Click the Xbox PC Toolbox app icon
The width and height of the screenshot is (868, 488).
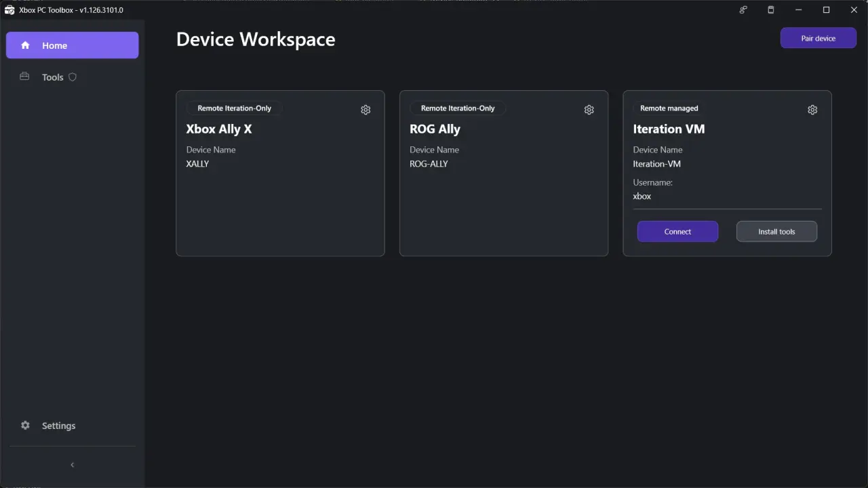(x=9, y=9)
